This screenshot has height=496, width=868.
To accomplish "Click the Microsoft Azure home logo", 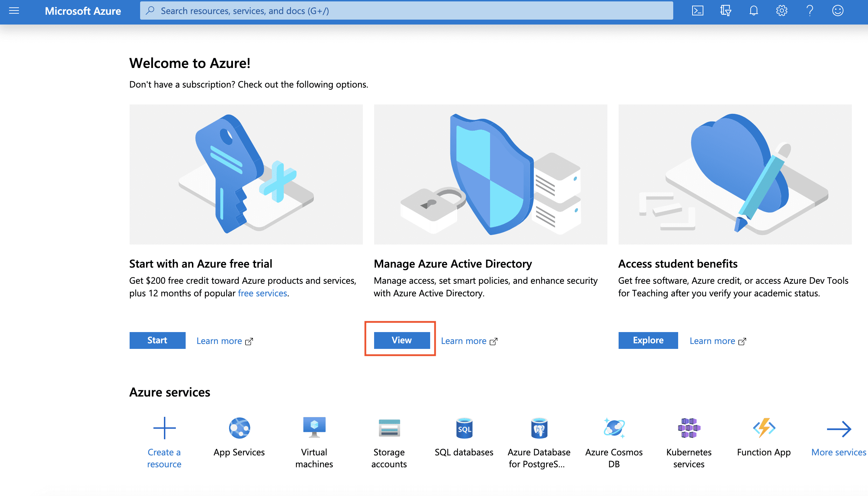I will [x=83, y=11].
